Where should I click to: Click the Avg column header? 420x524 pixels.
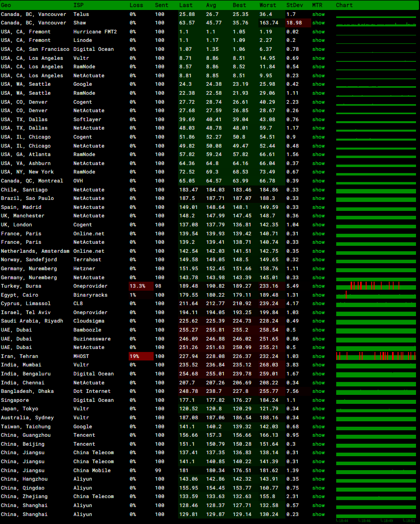pos(211,5)
